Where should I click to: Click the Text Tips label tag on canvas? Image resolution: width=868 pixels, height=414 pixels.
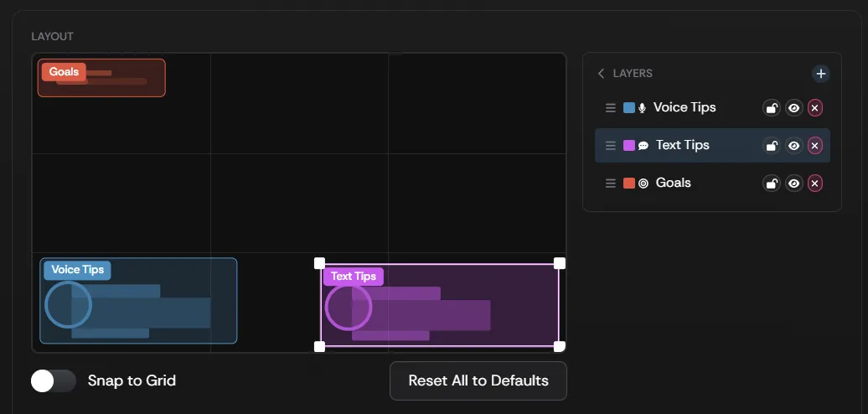tap(354, 277)
